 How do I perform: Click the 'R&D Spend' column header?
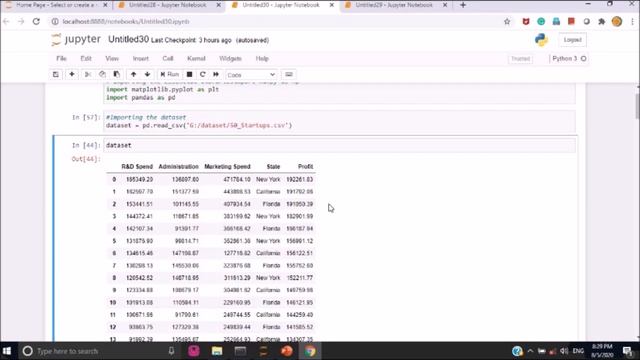pos(137,167)
